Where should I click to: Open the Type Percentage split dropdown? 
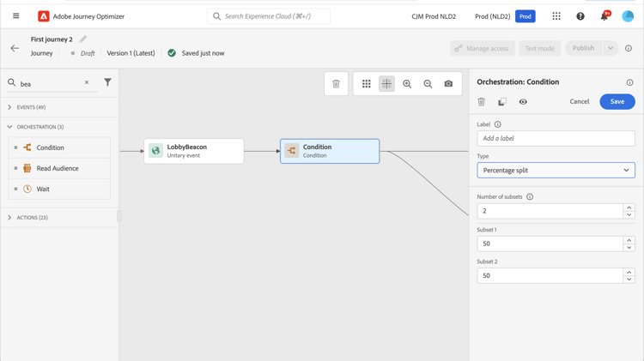click(x=556, y=171)
